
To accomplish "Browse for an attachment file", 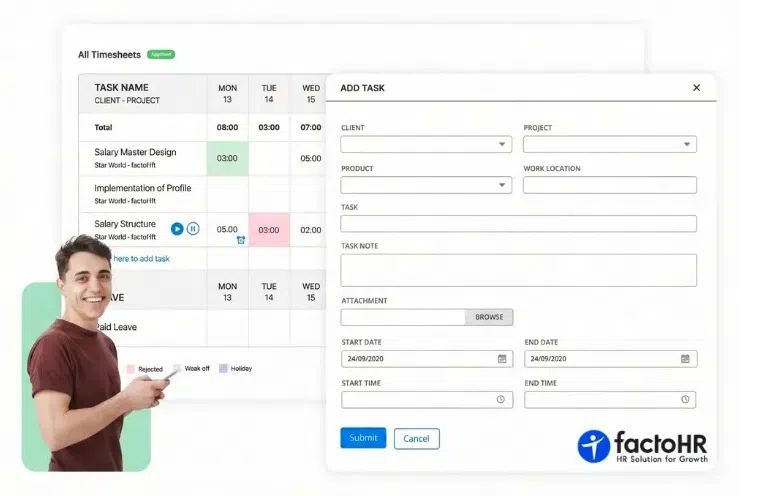I will point(489,317).
